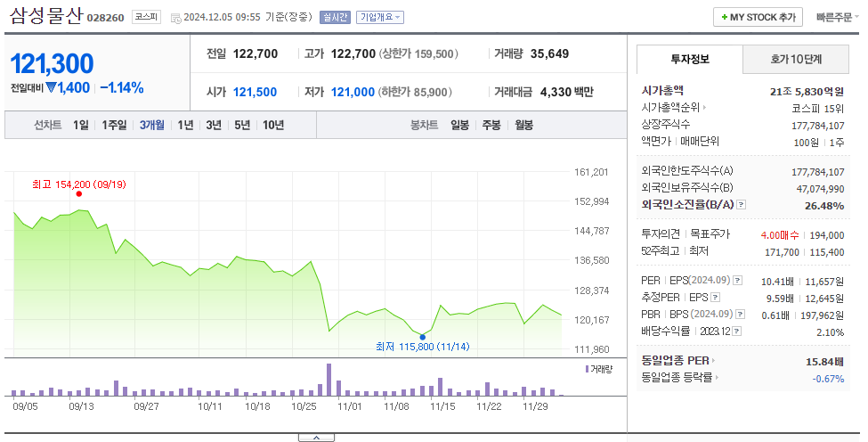Click the 최고 154,200 (09/19) label
Screen dimensions: 868x442
(79, 184)
